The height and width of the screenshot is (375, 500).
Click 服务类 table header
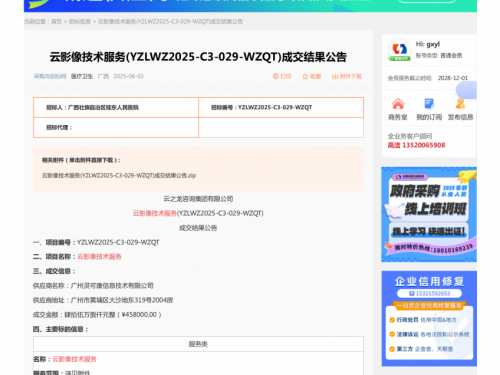(x=198, y=344)
